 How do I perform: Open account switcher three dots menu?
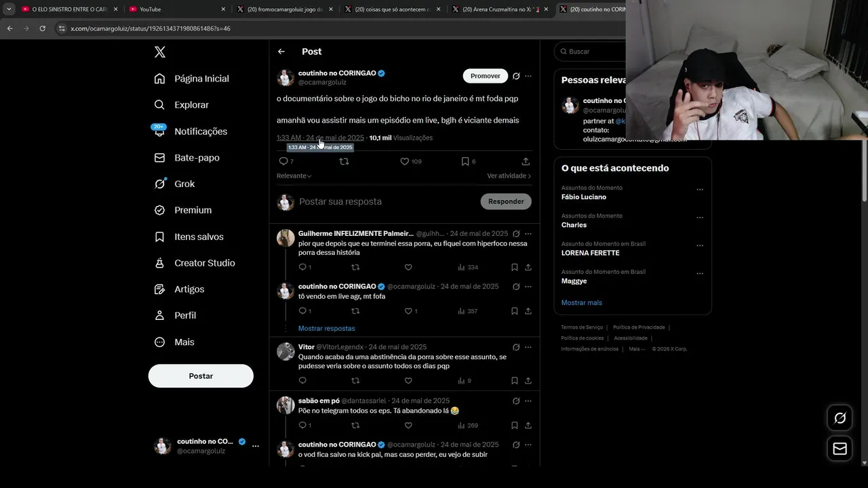click(x=256, y=446)
